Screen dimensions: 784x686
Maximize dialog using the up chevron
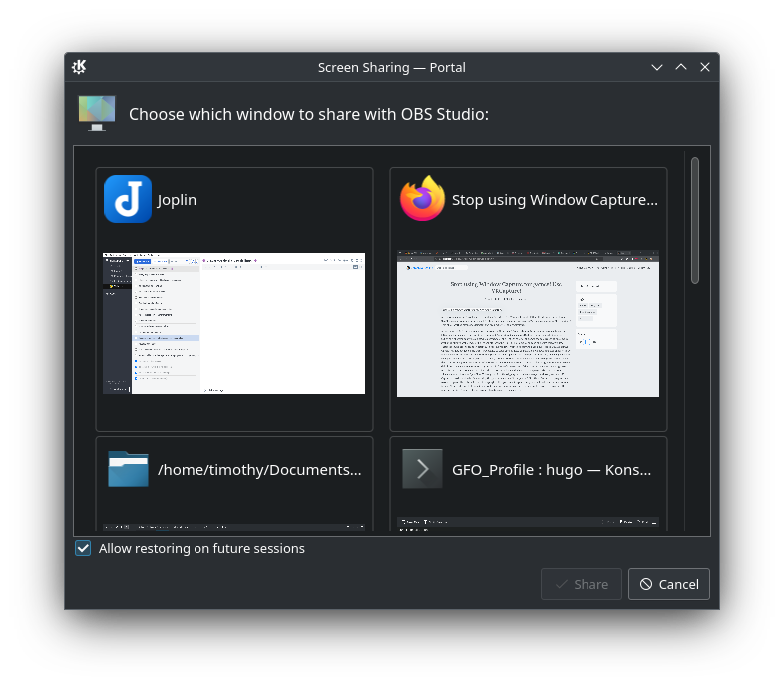(x=681, y=67)
